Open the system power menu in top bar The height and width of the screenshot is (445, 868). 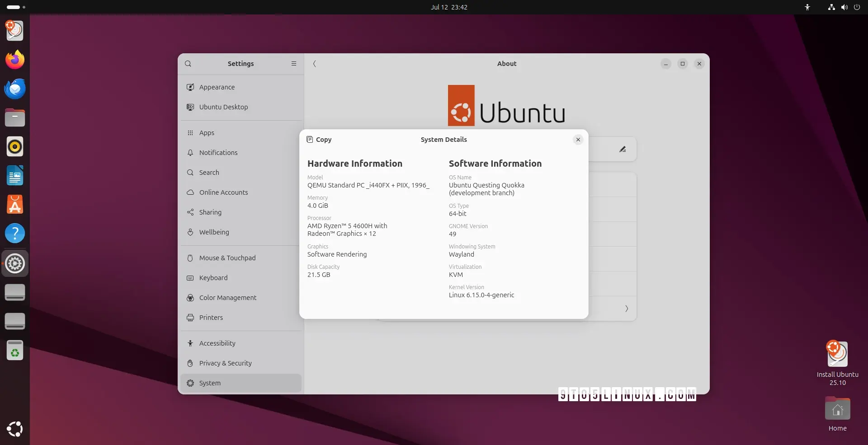click(x=857, y=7)
